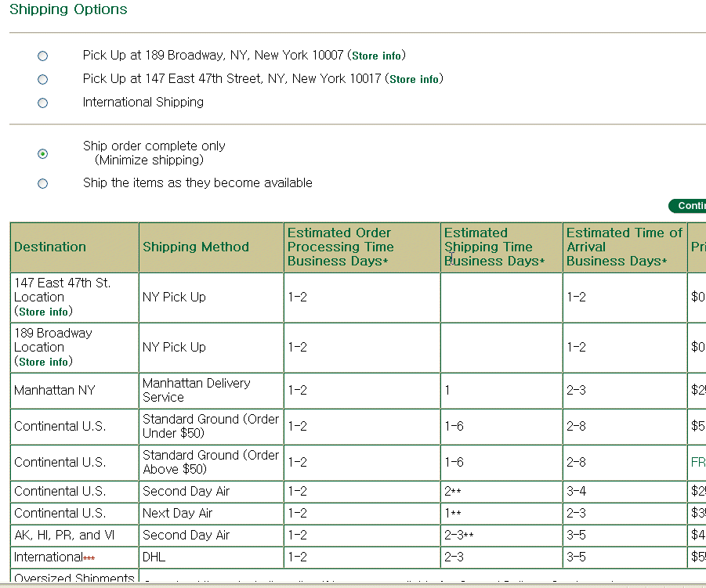Click Standard Ground (Order Under $50) cell
706x588 pixels.
click(210, 426)
